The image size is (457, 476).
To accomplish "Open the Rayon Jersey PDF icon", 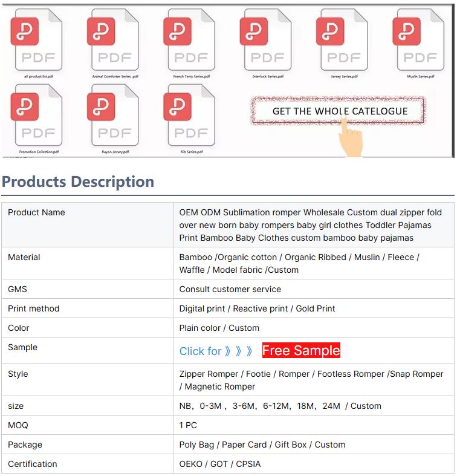I will point(114,116).
